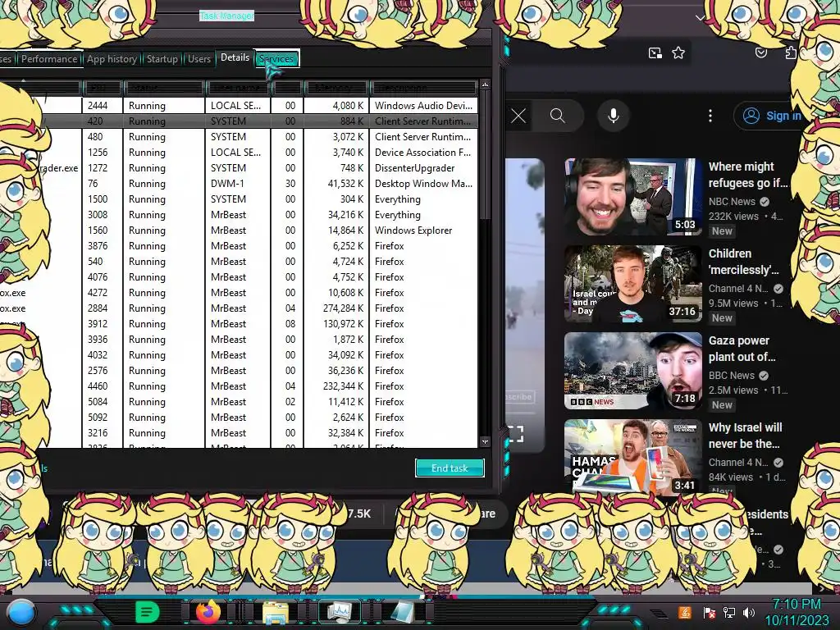Open File Explorer from the taskbar
Screen dimensions: 840x630
click(x=275, y=612)
